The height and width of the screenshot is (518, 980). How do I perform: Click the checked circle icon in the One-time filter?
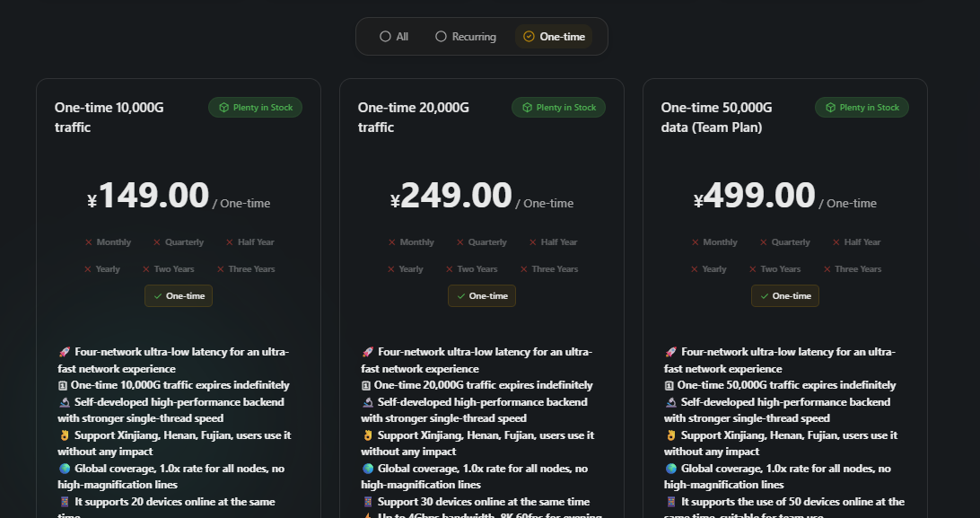(529, 36)
